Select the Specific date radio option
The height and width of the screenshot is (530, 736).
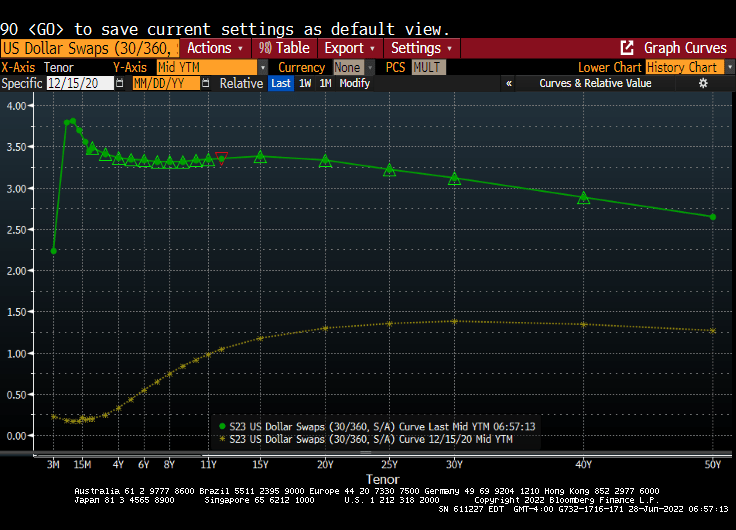click(x=22, y=83)
